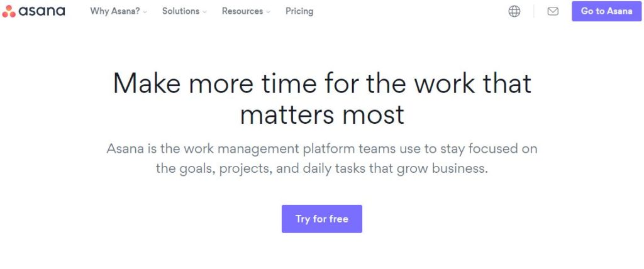This screenshot has width=644, height=269.
Task: Expand the chevron next to Why Asana?
Action: point(145,13)
